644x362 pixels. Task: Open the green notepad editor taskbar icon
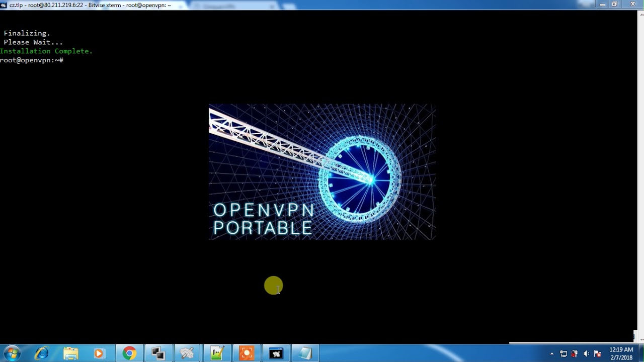click(x=217, y=353)
